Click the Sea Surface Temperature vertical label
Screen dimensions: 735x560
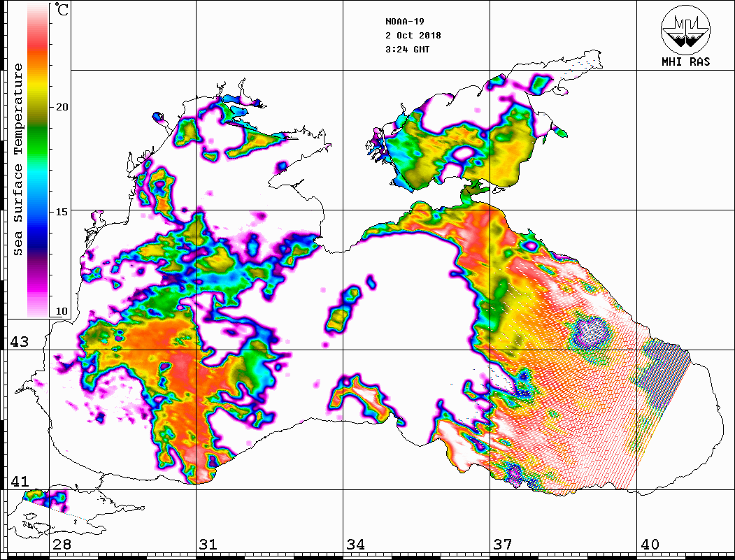click(x=18, y=159)
